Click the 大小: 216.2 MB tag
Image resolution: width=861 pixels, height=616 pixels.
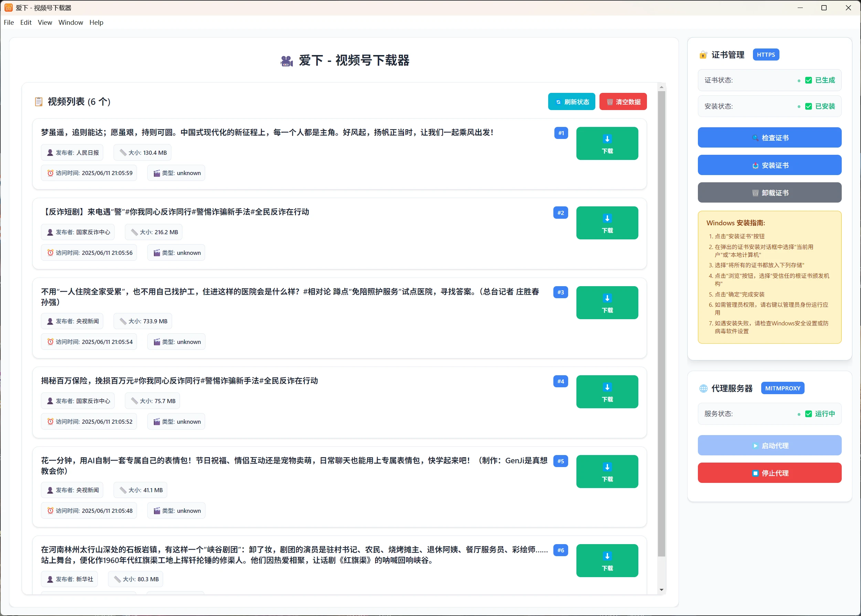coord(154,232)
